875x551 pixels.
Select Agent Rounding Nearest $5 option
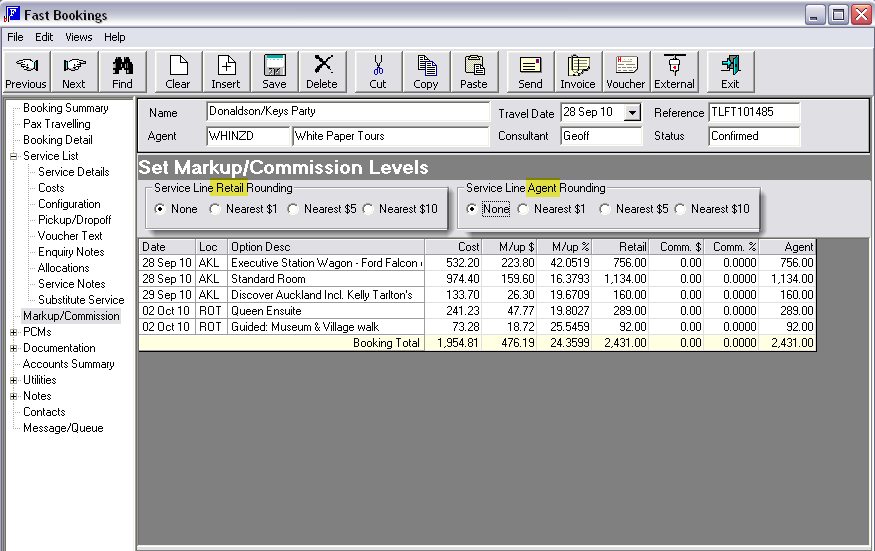coord(605,209)
